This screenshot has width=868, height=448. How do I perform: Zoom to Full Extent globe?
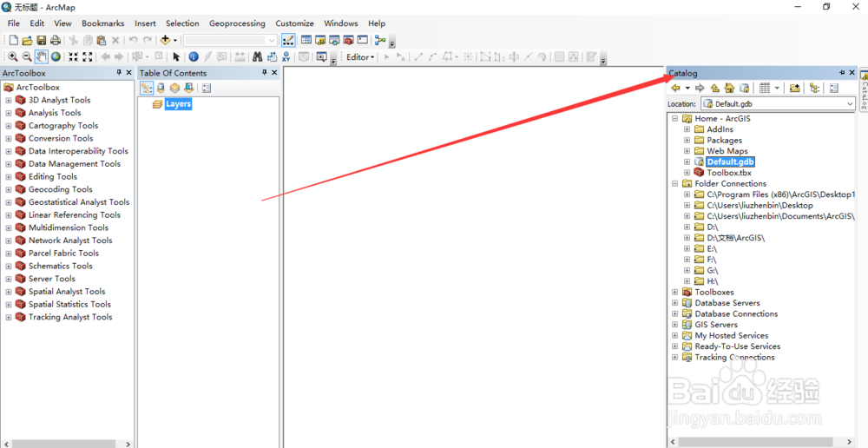56,56
